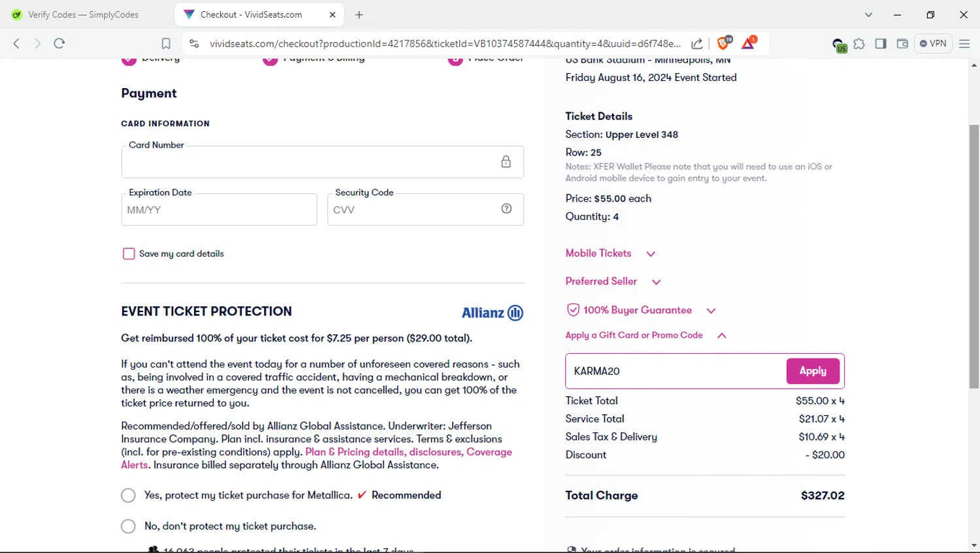Collapse Apply a Gift Card or Promo Code
Screen dimensions: 980x553
[646, 335]
